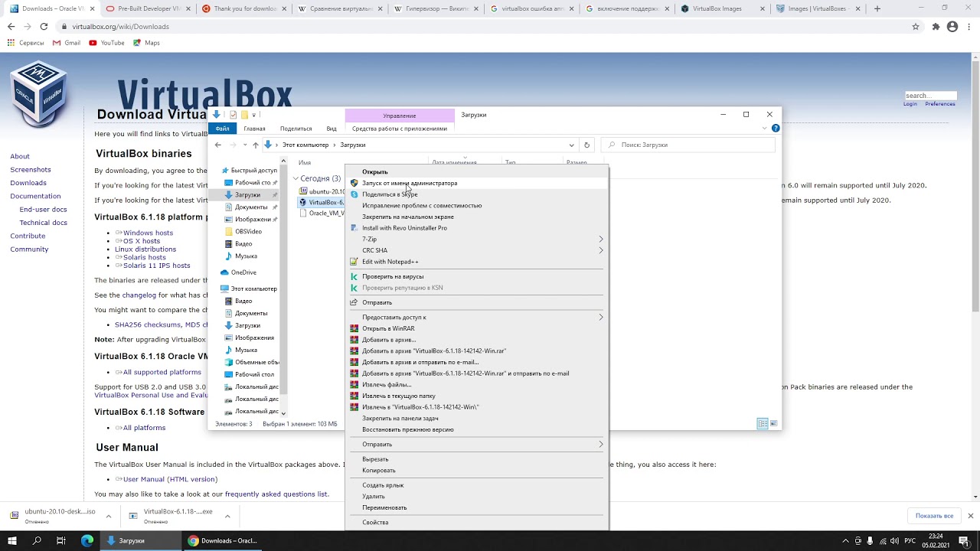Open Linux distributions link
The image size is (980, 551).
tap(145, 249)
